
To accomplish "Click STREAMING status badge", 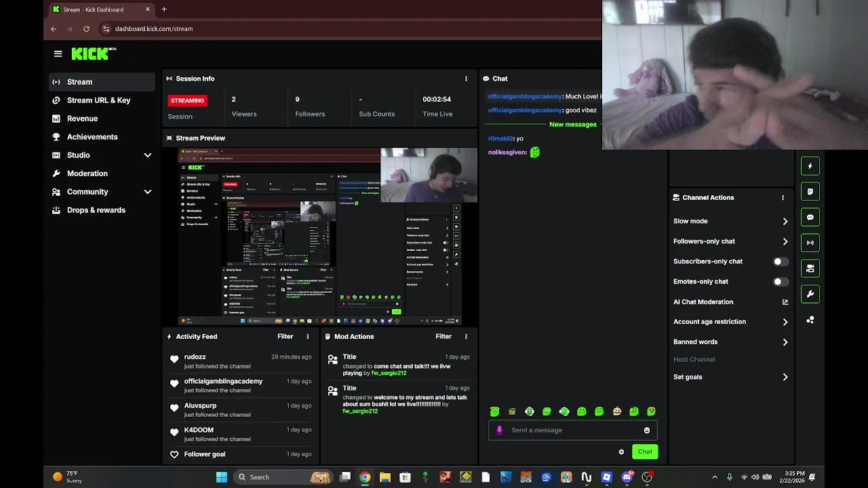I will coord(187,100).
